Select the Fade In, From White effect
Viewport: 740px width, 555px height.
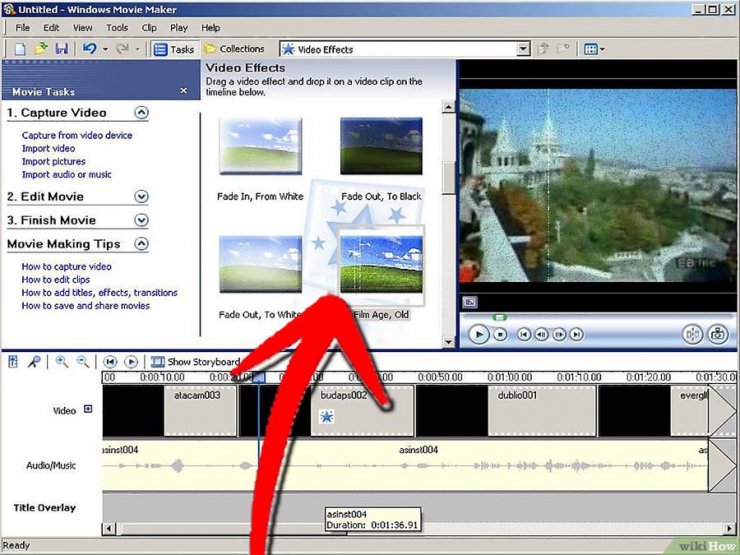tap(260, 146)
